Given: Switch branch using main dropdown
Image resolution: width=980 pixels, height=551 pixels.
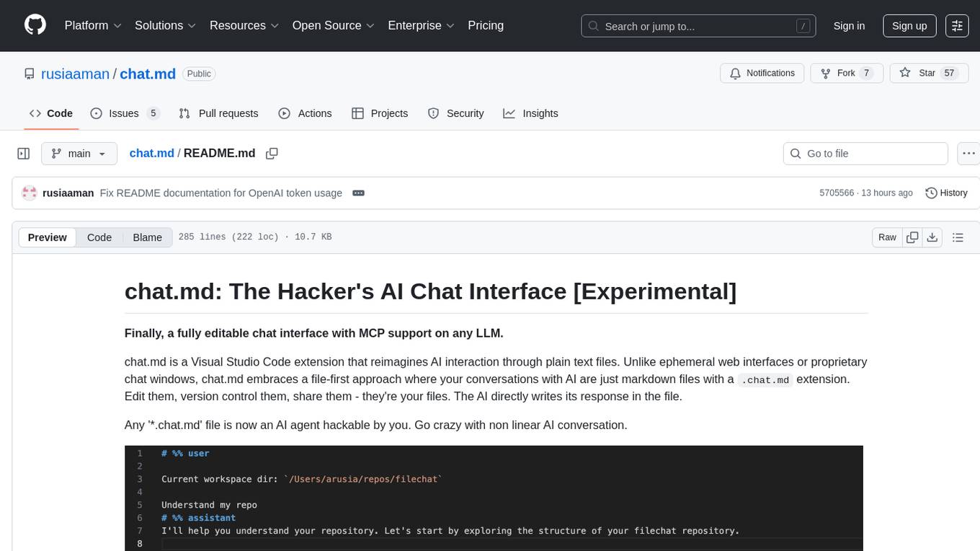Looking at the screenshot, I should pyautogui.click(x=79, y=154).
